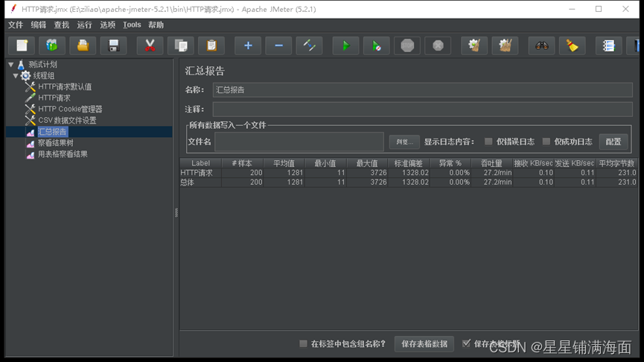The image size is (644, 362).
Task: Click the Clear results icon
Action: [x=474, y=45]
